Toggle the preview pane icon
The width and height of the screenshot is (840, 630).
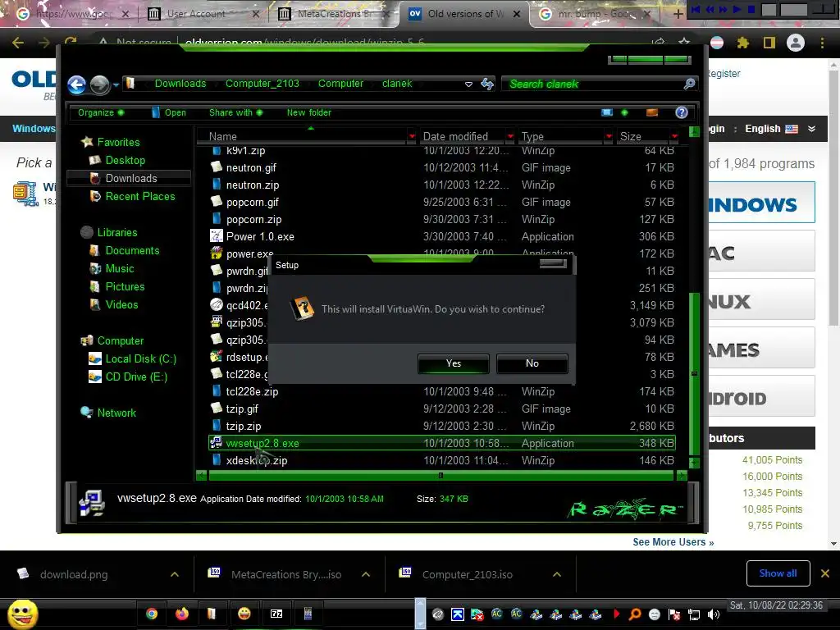point(652,112)
